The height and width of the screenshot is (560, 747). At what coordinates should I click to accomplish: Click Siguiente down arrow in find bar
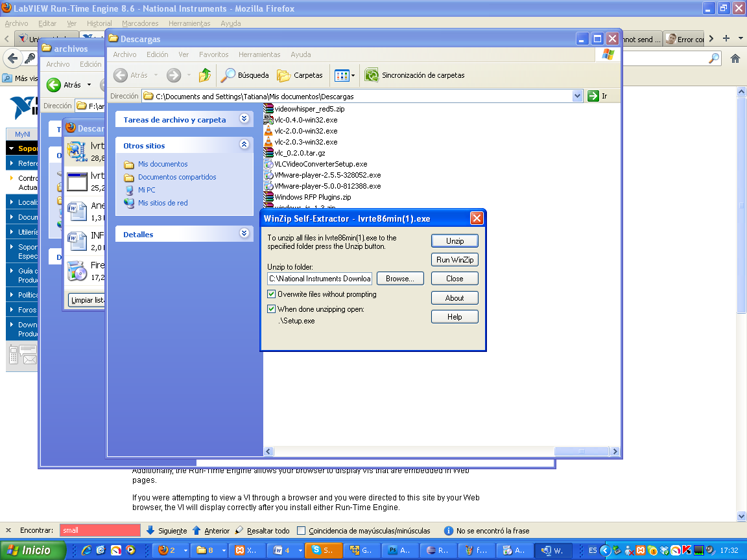pos(150,530)
